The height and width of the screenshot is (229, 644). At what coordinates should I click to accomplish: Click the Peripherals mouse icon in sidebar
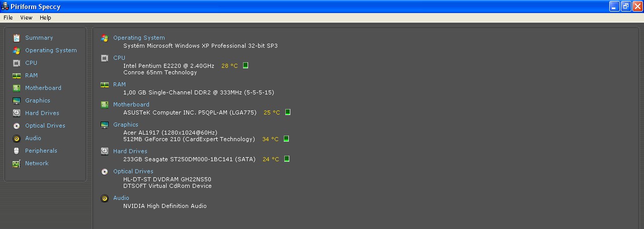[x=17, y=151]
